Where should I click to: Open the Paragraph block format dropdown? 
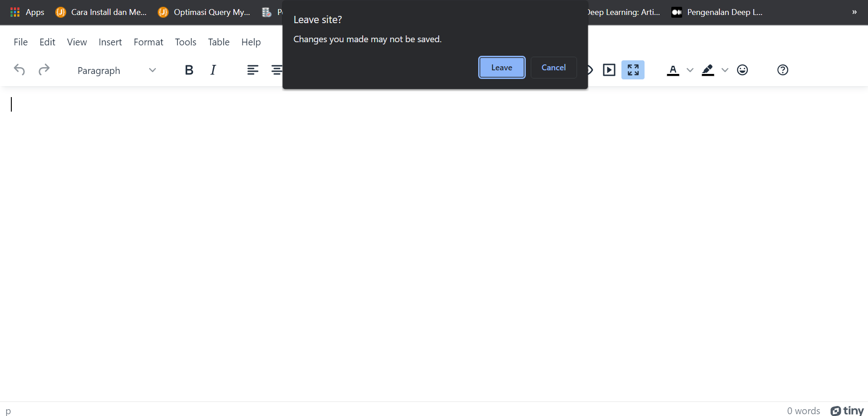pos(116,70)
